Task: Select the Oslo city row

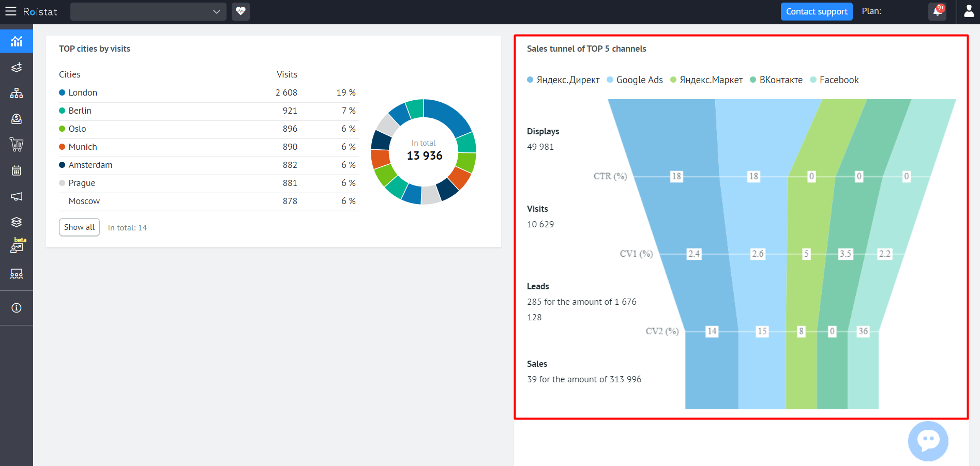Action: [x=208, y=129]
